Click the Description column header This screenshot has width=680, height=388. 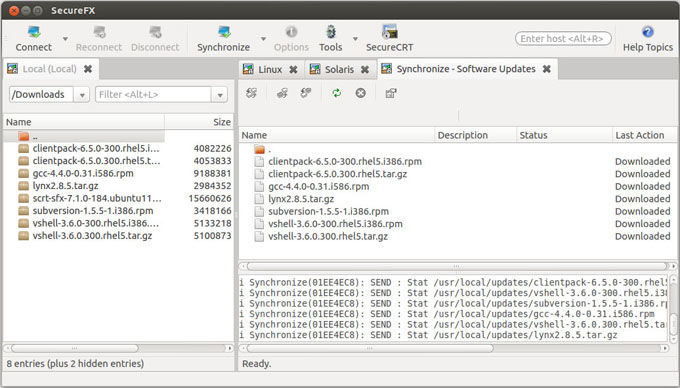[x=475, y=135]
